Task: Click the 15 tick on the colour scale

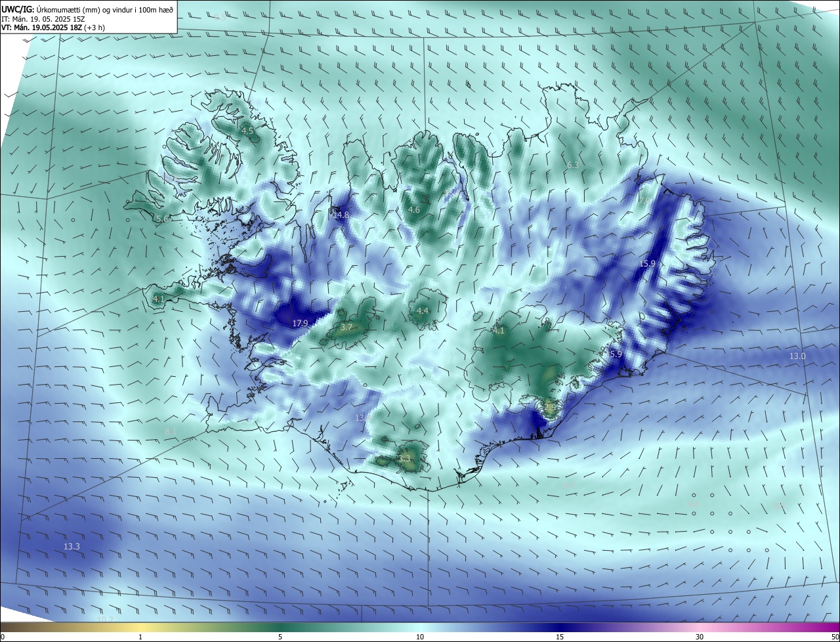Action: tap(560, 637)
